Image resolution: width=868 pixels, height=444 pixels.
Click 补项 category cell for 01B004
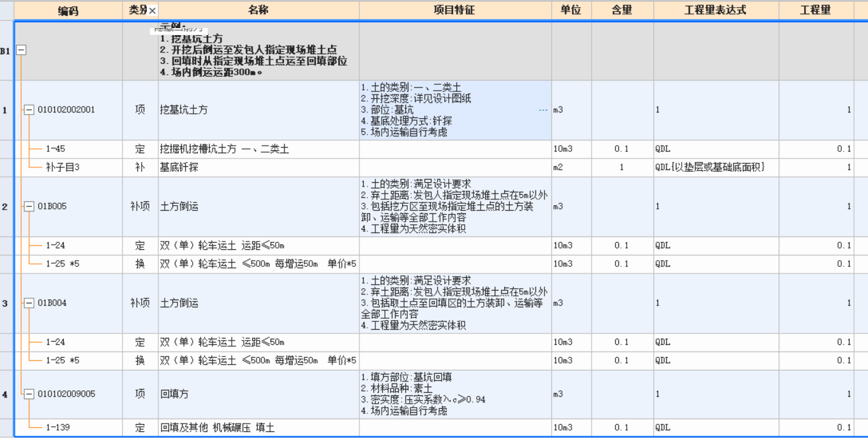coord(140,303)
